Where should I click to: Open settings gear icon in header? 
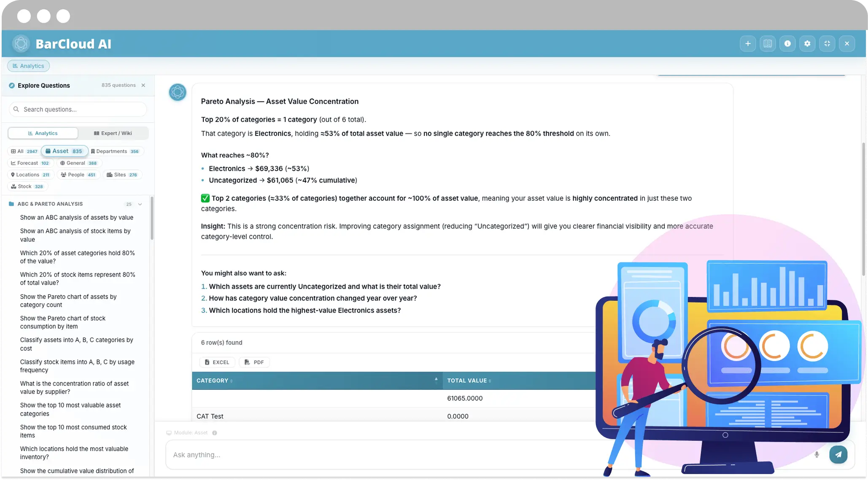click(807, 43)
